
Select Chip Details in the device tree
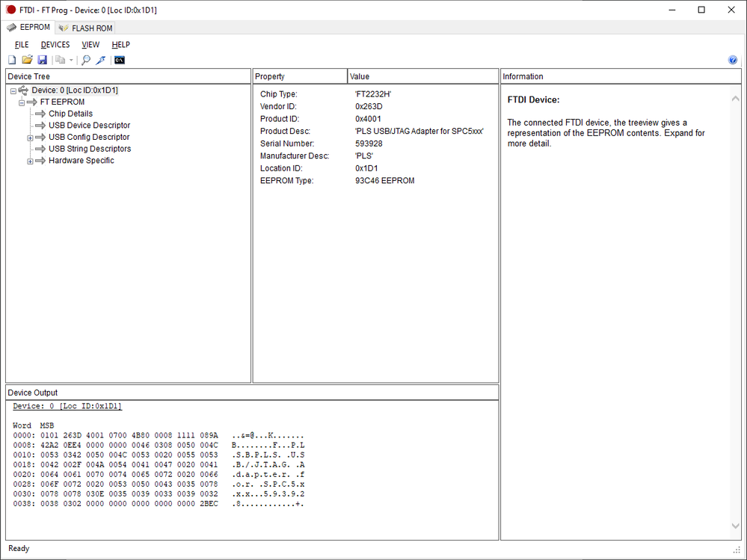point(70,114)
